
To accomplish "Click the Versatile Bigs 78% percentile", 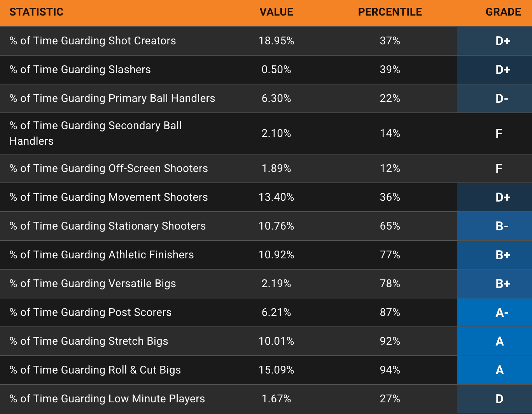I will point(390,284).
